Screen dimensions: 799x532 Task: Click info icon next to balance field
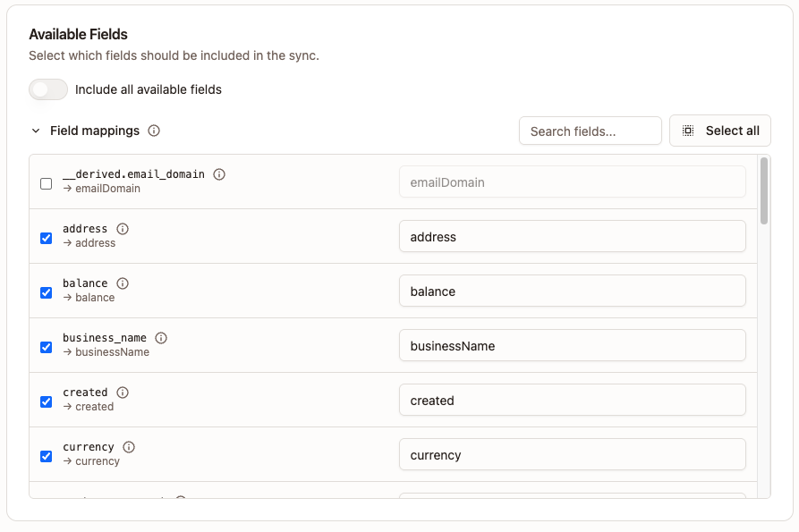tap(123, 283)
